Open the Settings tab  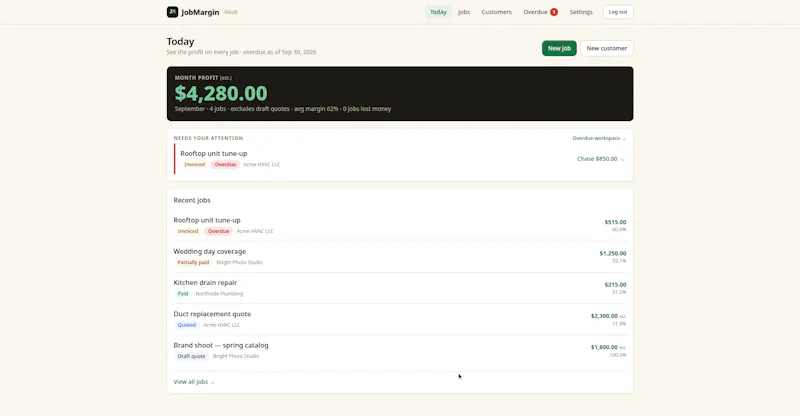pos(581,12)
